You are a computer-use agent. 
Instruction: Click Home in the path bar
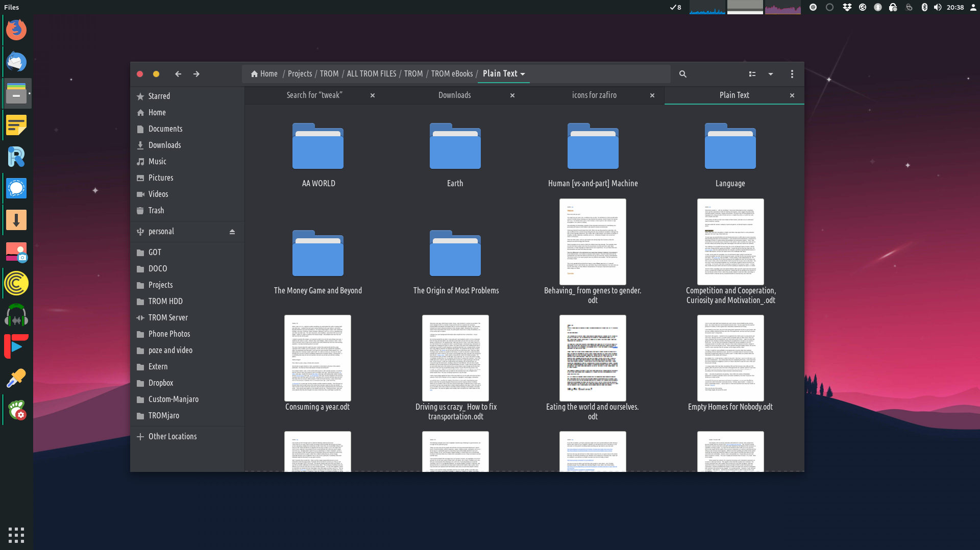click(264, 74)
